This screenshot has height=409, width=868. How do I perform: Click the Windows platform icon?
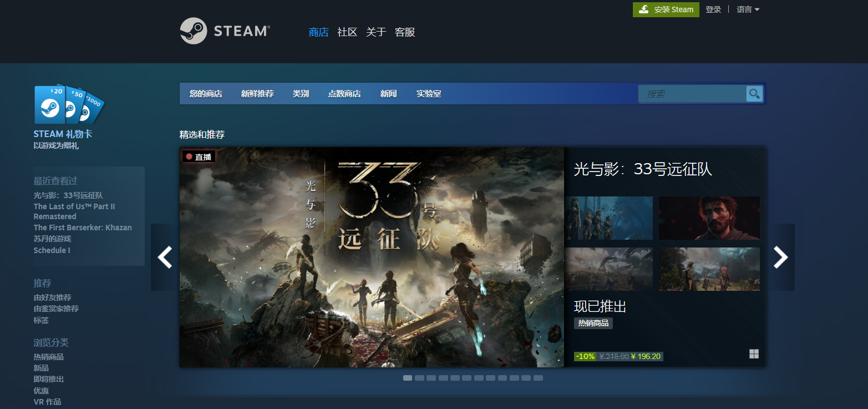click(754, 354)
